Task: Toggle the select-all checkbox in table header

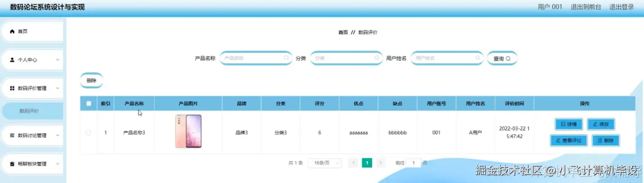Action: [x=89, y=103]
